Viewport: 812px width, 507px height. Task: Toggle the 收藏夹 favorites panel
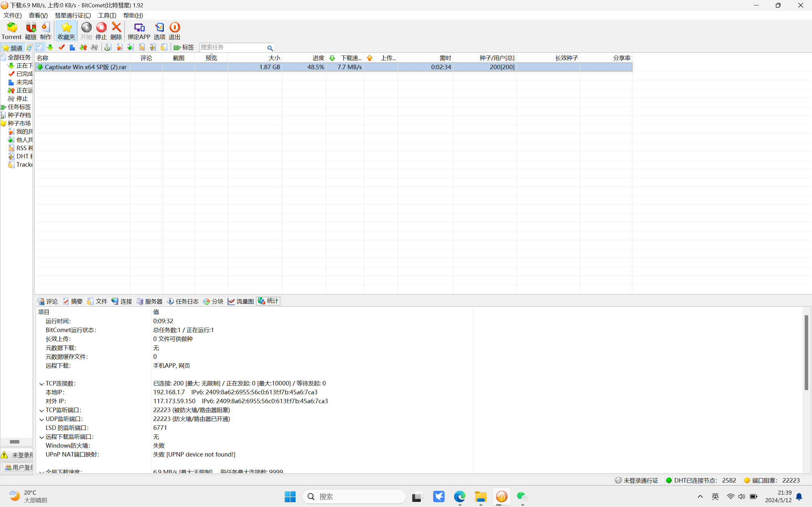[x=66, y=30]
